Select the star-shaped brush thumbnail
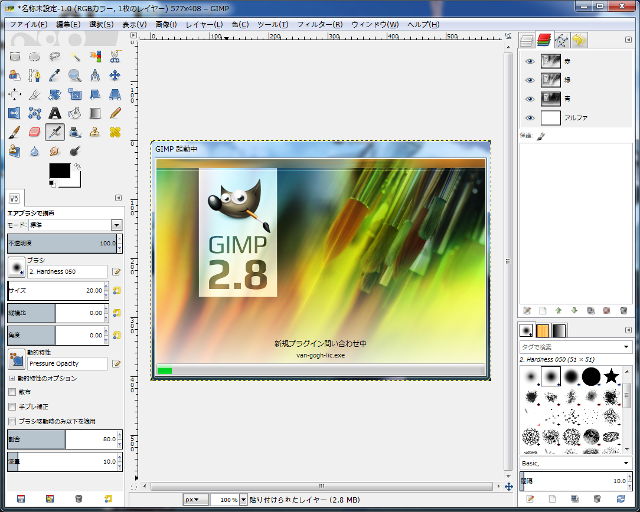 click(x=611, y=376)
